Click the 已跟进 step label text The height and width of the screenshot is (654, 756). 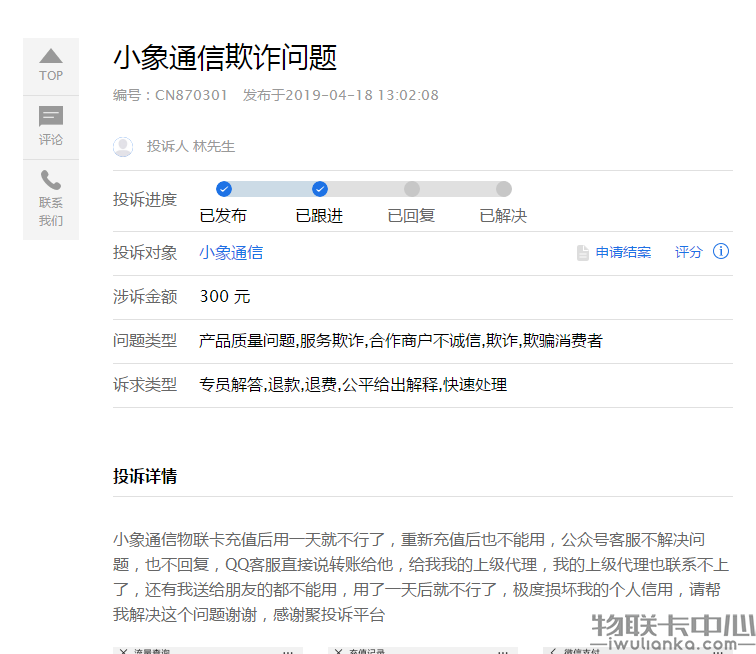[319, 216]
